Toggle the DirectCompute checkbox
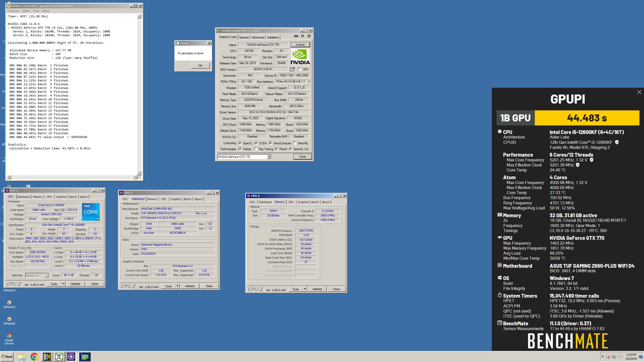This screenshot has height=362, width=644. [x=270, y=143]
